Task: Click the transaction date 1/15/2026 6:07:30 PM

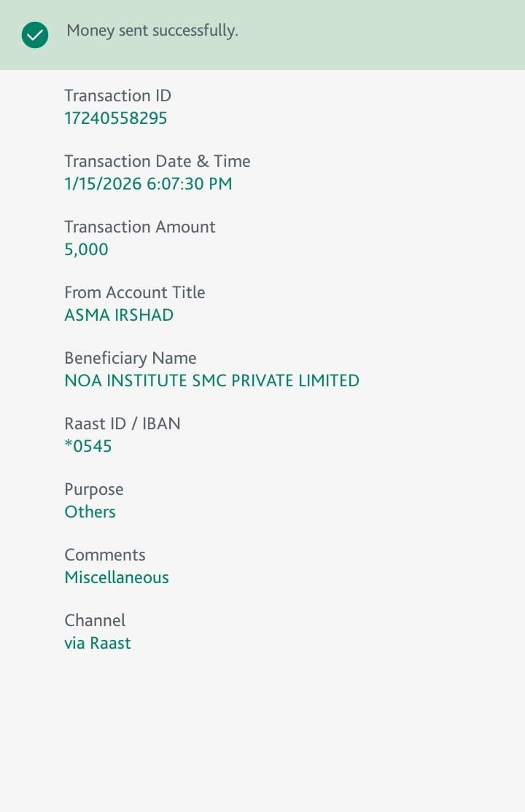Action: tap(148, 184)
